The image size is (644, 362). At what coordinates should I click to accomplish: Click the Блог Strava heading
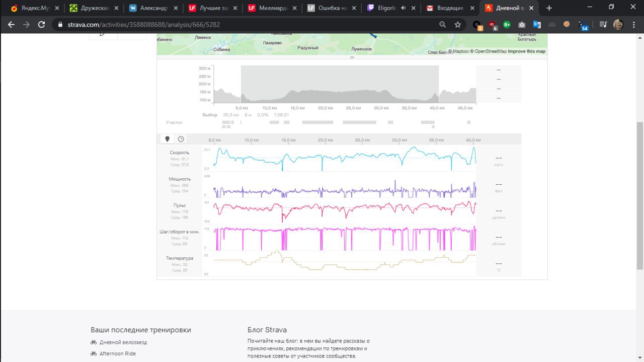tap(267, 330)
